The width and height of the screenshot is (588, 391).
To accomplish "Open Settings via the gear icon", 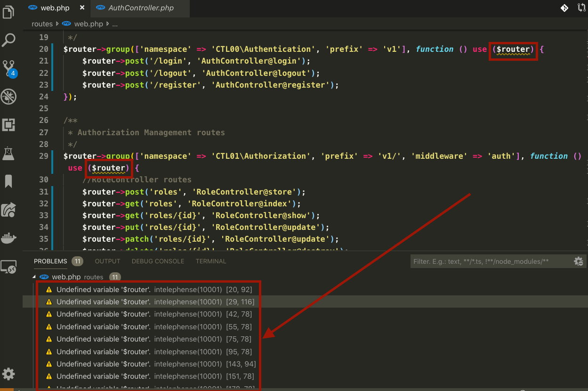I will 8,374.
